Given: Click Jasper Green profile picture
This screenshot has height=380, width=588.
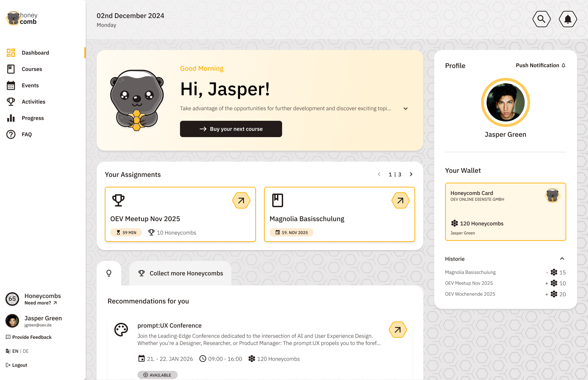Looking at the screenshot, I should point(505,102).
